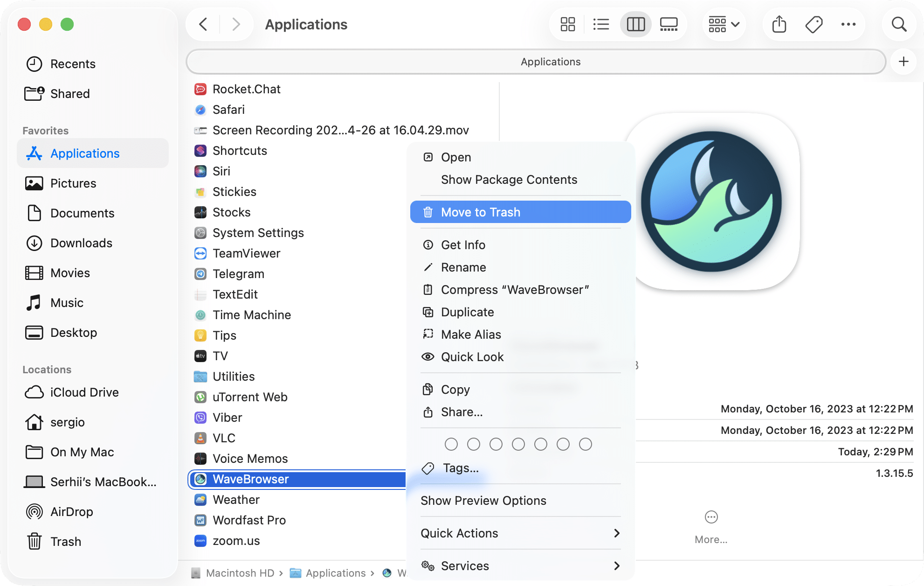Select the column view toggle
This screenshot has width=924, height=586.
pyautogui.click(x=635, y=24)
